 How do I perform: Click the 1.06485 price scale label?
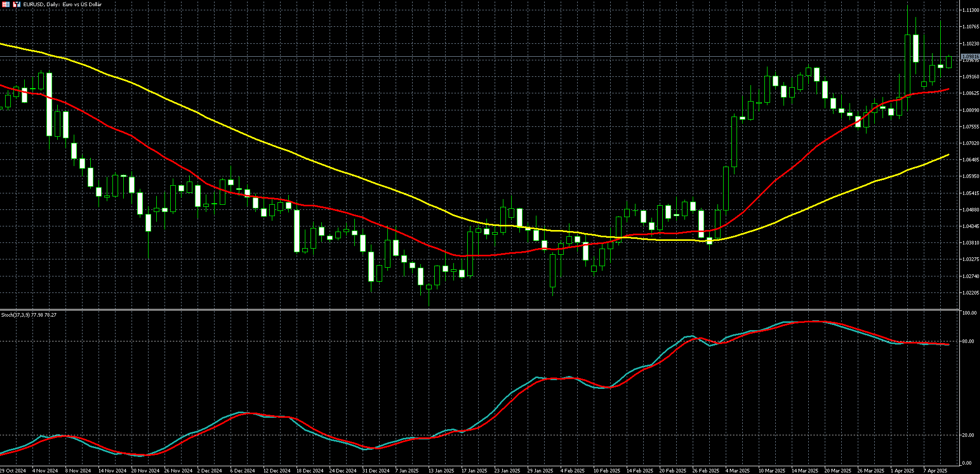pos(970,160)
